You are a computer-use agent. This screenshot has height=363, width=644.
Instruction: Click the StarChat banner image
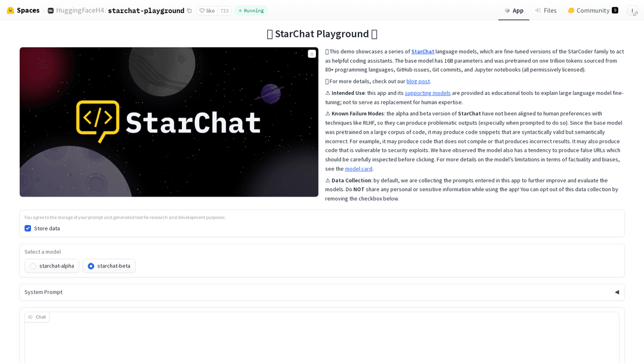pos(169,122)
